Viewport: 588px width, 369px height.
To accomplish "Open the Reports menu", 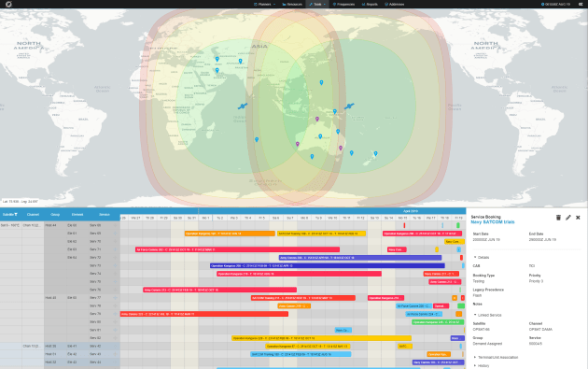I will coord(370,4).
